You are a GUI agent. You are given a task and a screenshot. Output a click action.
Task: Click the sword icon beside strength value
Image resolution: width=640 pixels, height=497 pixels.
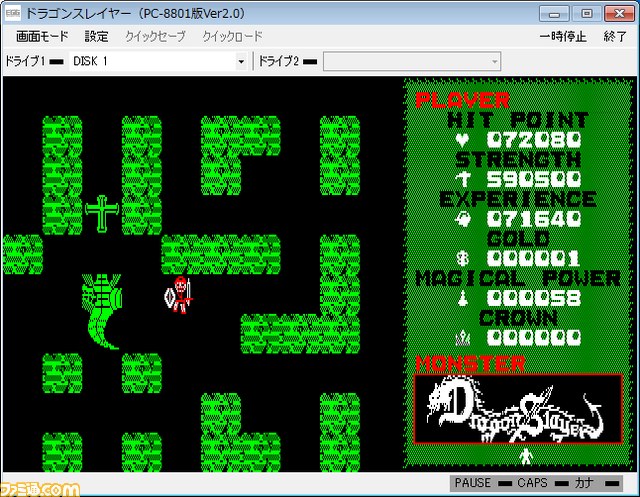point(463,179)
